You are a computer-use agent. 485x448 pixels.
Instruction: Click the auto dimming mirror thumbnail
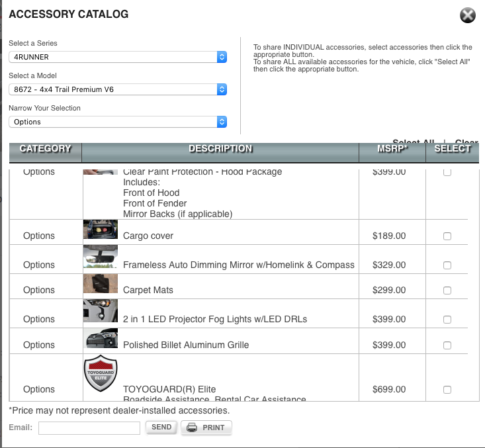pos(101,257)
